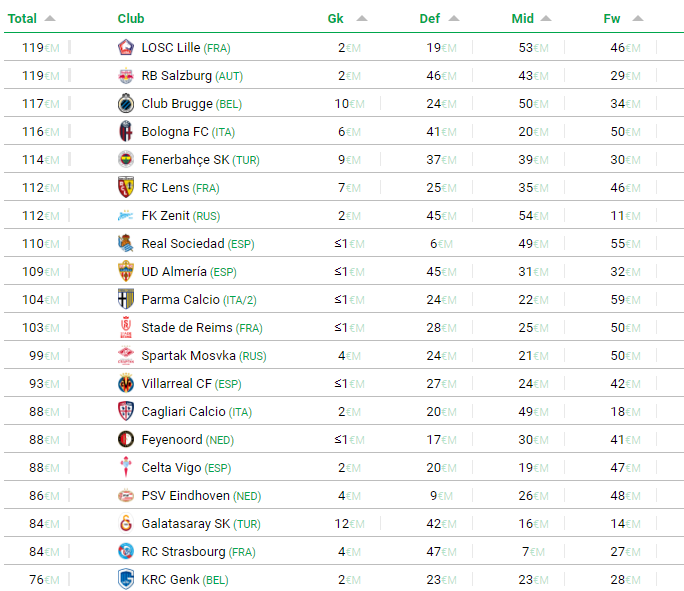Click the KRC Genk crest icon
Image resolution: width=684 pixels, height=591 pixels.
tap(126, 579)
